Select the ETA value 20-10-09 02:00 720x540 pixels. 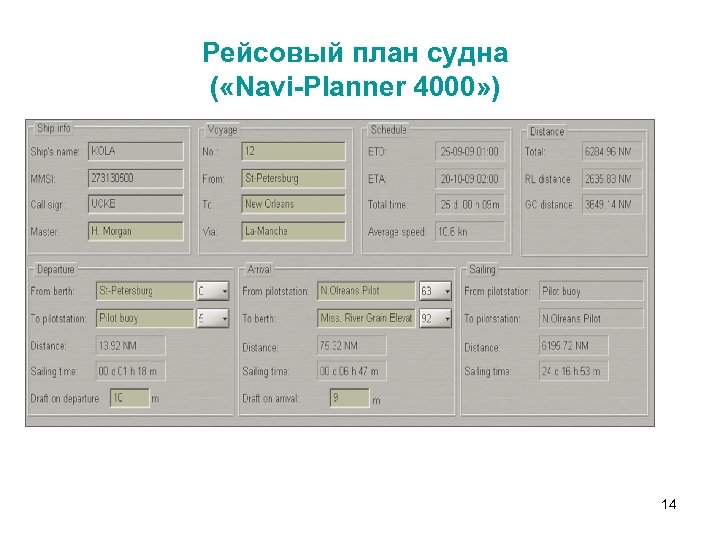pos(470,179)
